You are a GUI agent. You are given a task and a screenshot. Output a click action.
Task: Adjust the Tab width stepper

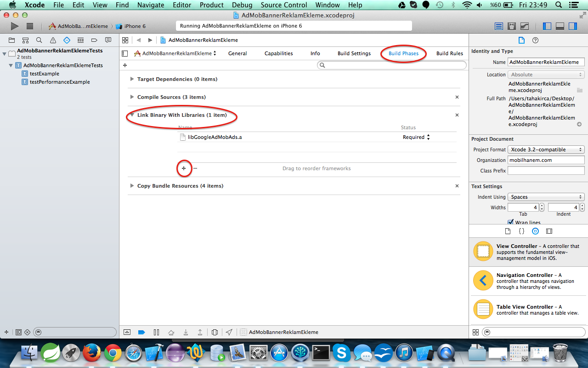pyautogui.click(x=542, y=207)
